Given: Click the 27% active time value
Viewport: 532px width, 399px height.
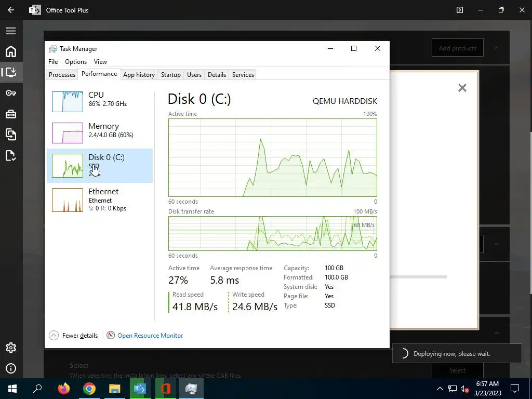Looking at the screenshot, I should point(178,280).
